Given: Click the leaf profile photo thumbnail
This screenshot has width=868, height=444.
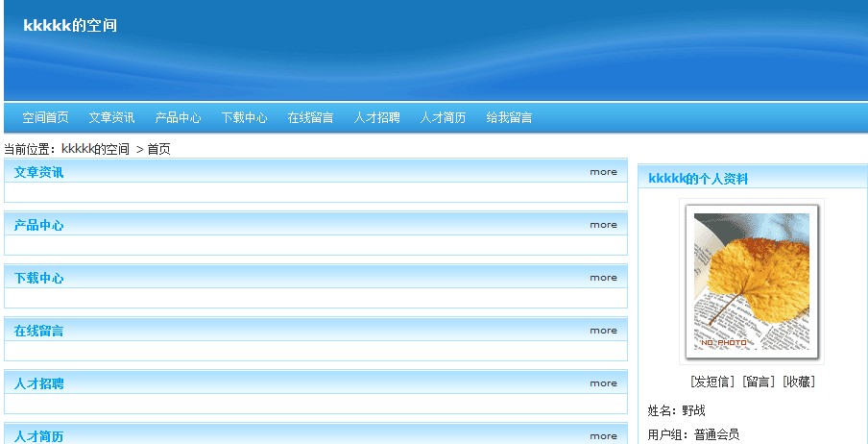Looking at the screenshot, I should [x=751, y=282].
